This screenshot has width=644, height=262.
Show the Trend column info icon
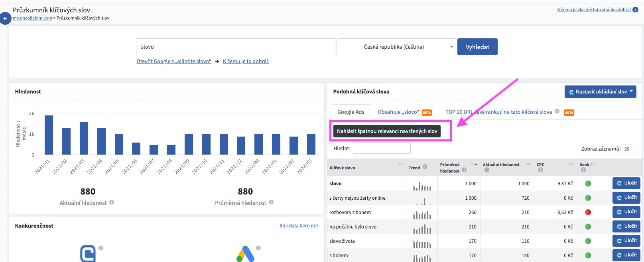425,167
